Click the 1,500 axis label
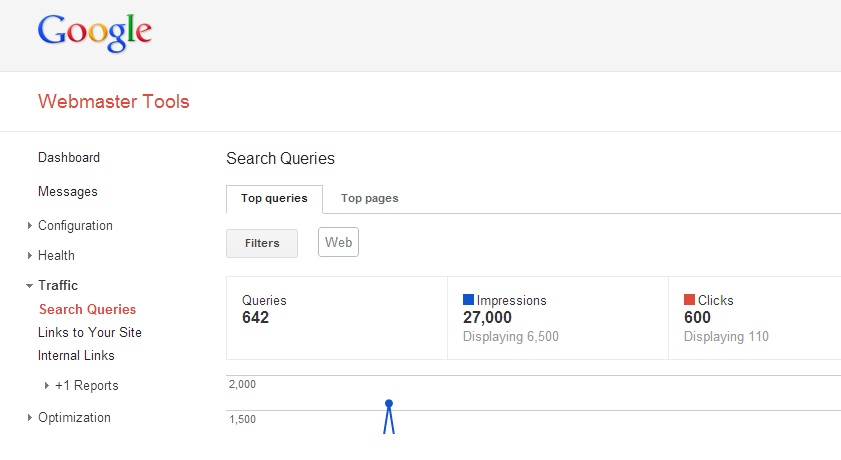This screenshot has height=460, width=841. (242, 419)
